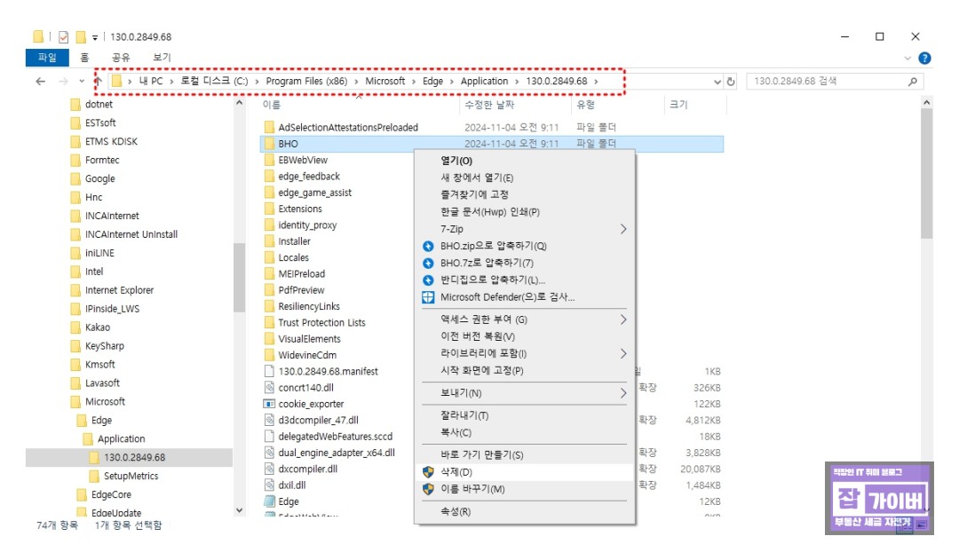Select the WidevineCdm folder

click(307, 355)
